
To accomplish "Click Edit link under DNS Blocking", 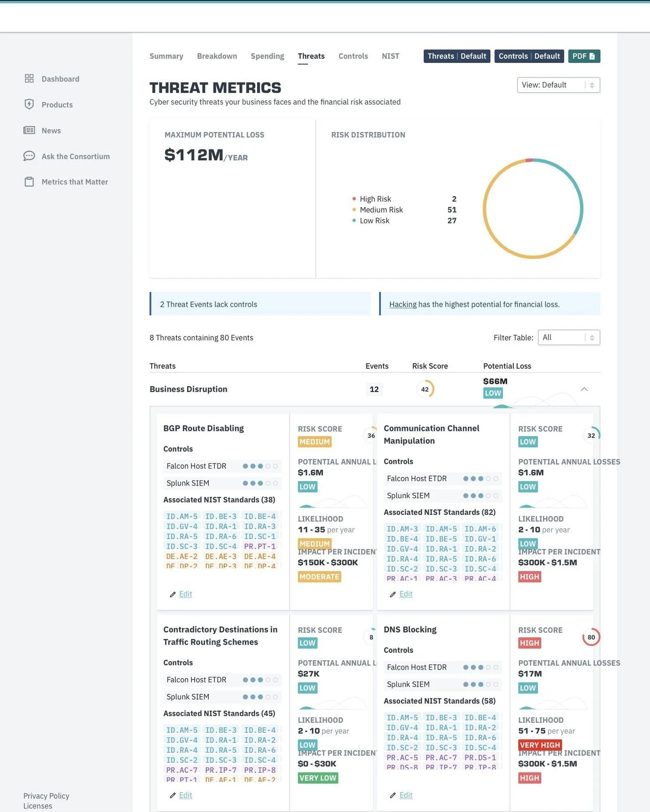I will 406,795.
